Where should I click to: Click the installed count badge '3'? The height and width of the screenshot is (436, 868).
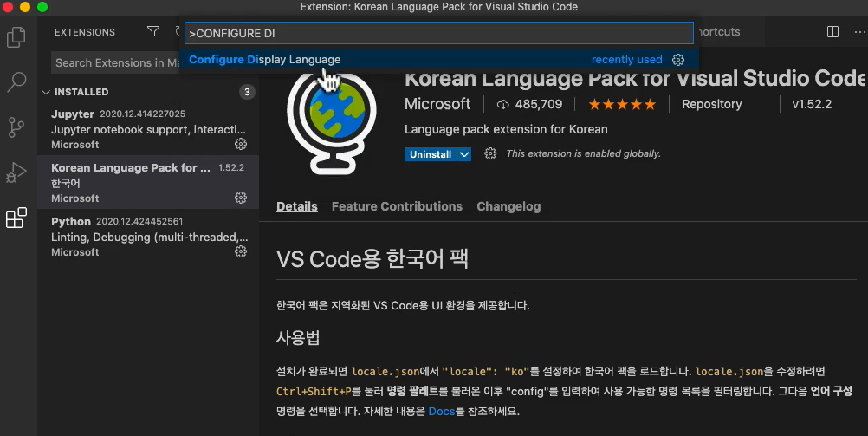[x=247, y=92]
